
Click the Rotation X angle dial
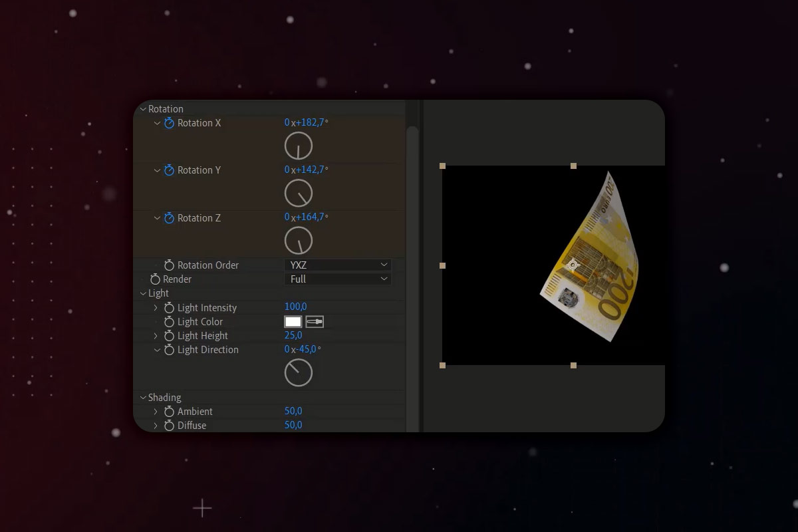[298, 146]
